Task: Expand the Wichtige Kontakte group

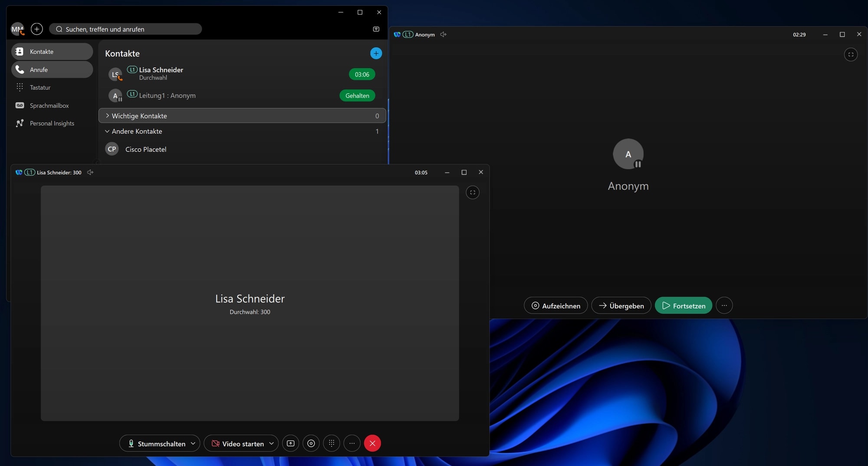Action: click(x=242, y=116)
